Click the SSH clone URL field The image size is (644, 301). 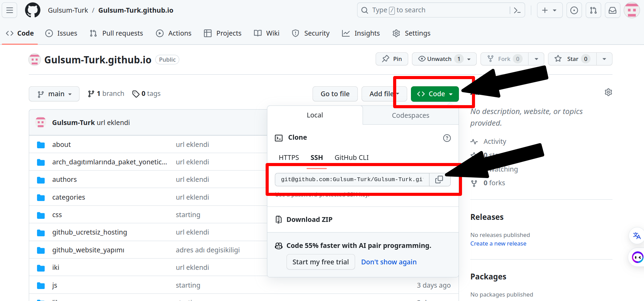click(x=352, y=179)
